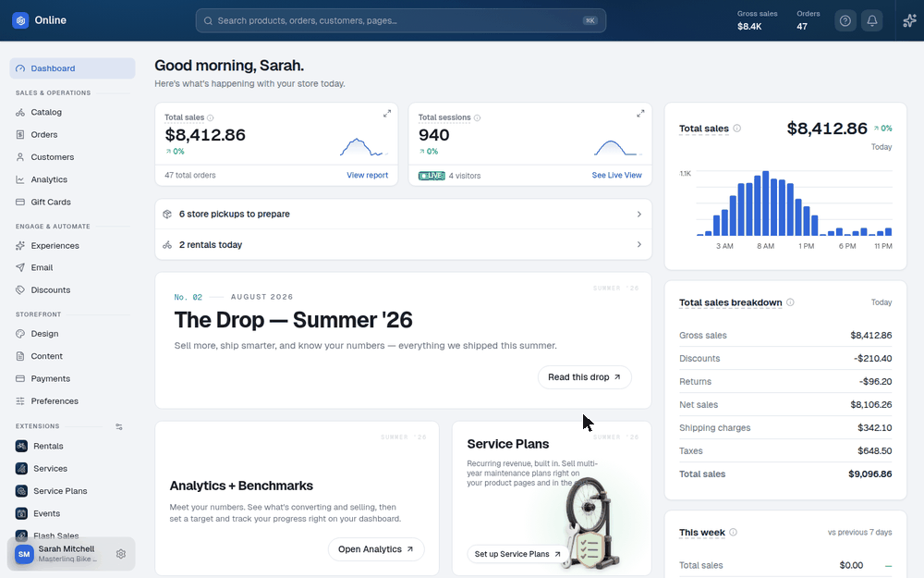Open Email from the sidebar
Image resolution: width=924 pixels, height=578 pixels.
72,267
